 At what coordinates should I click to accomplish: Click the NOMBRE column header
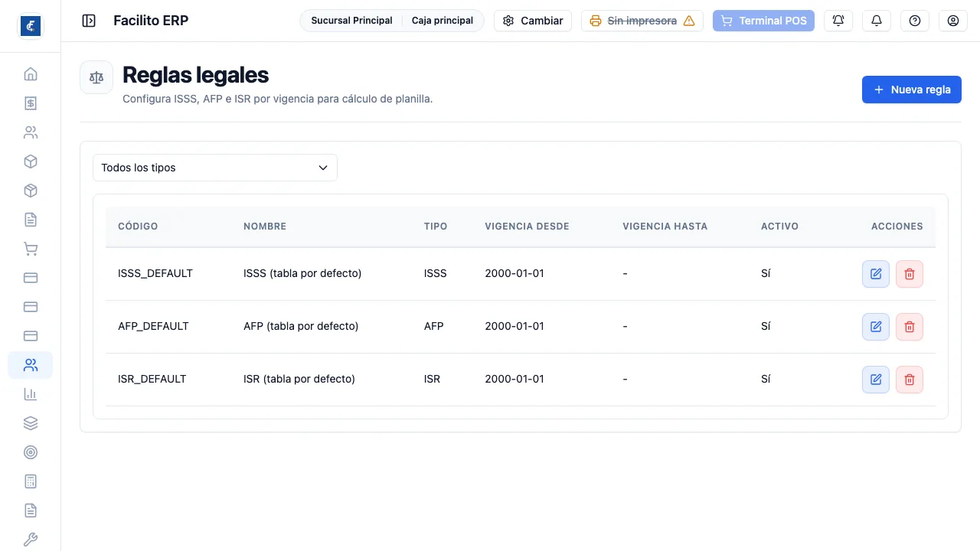tap(265, 227)
